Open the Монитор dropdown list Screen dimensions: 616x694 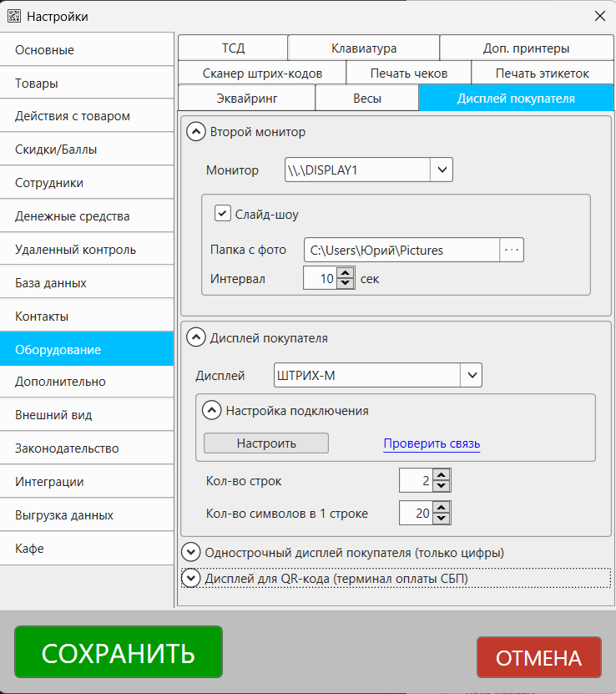pyautogui.click(x=442, y=170)
